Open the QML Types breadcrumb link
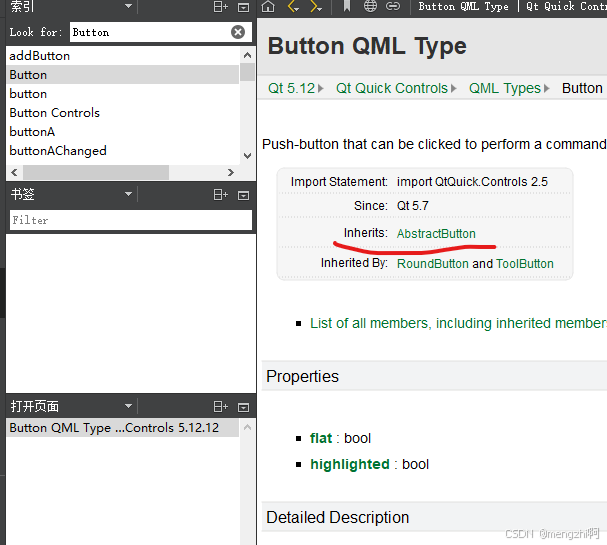This screenshot has height=545, width=607. click(x=504, y=88)
